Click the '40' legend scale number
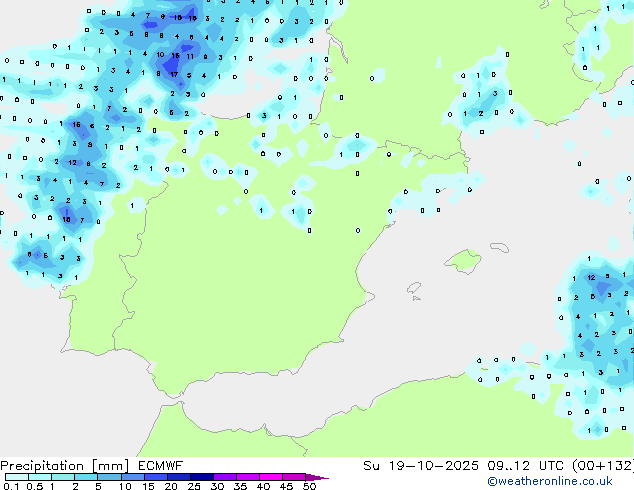Screen dimensions: 634x490 tap(263, 486)
